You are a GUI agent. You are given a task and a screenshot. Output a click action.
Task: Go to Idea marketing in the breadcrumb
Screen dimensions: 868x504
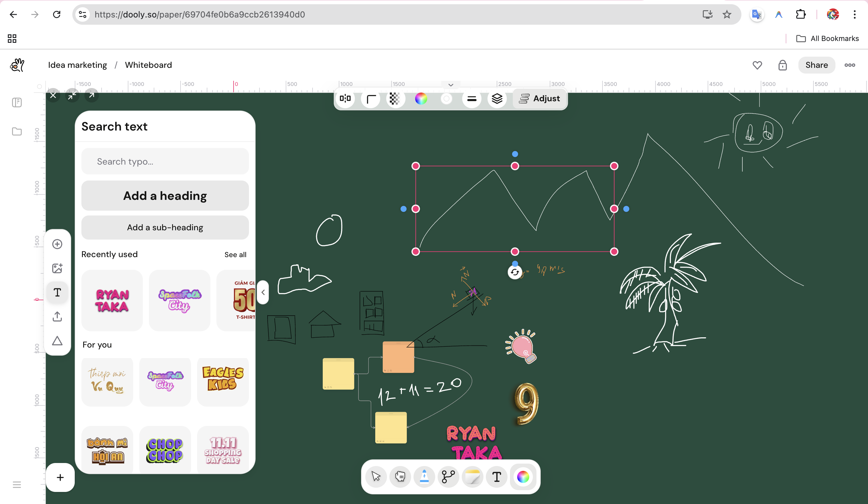tap(77, 65)
